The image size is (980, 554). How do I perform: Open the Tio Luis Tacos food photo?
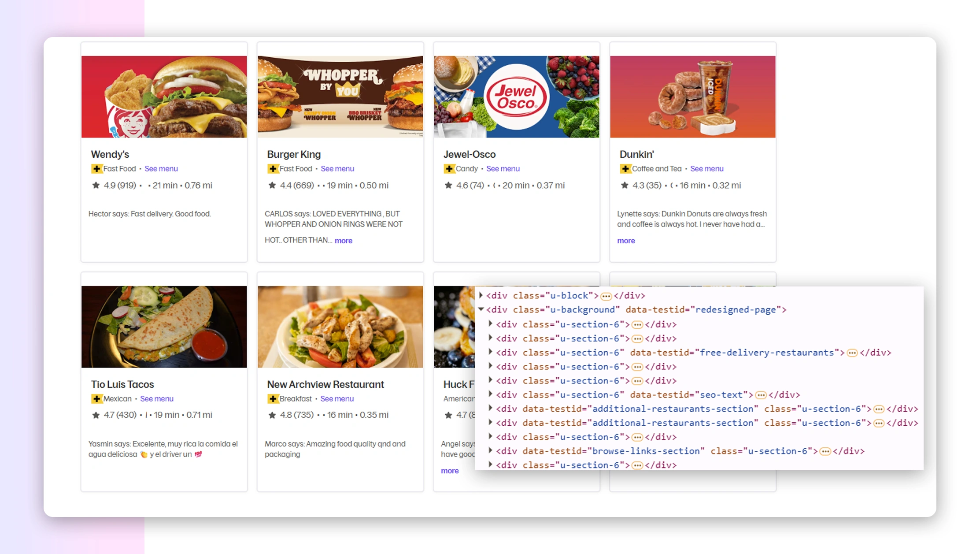click(x=164, y=327)
